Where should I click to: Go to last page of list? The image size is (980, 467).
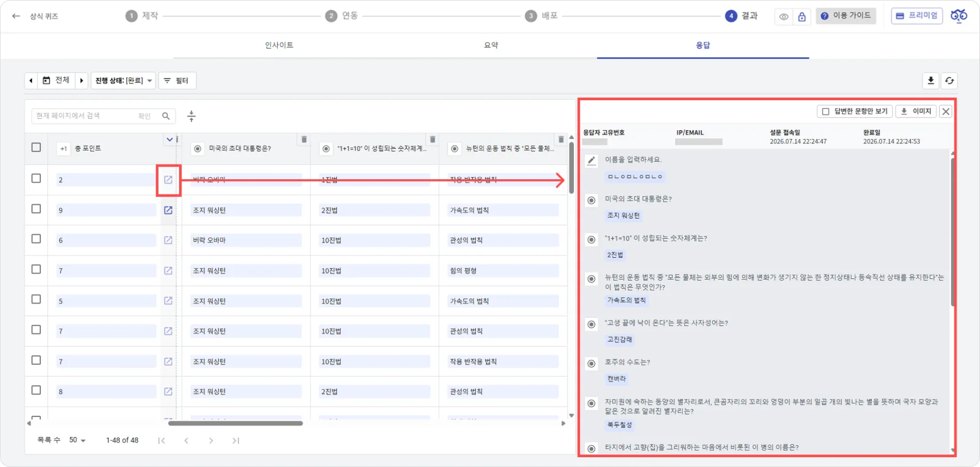pos(235,440)
